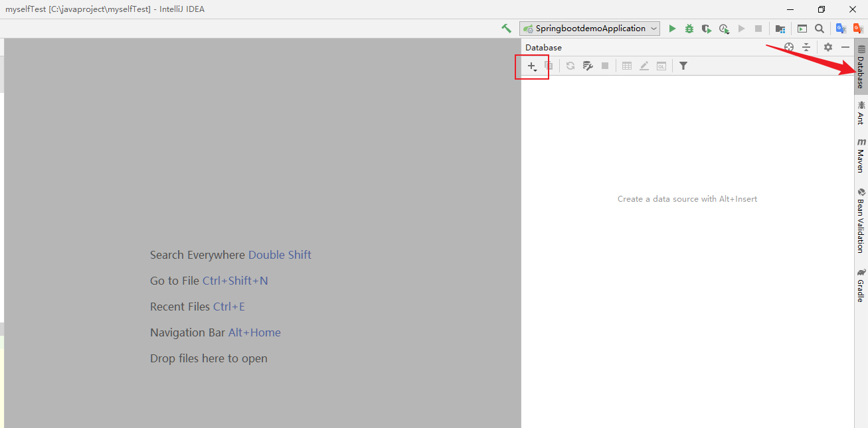Open Data Source Properties wrench icon
The image size is (868, 428).
(x=588, y=66)
